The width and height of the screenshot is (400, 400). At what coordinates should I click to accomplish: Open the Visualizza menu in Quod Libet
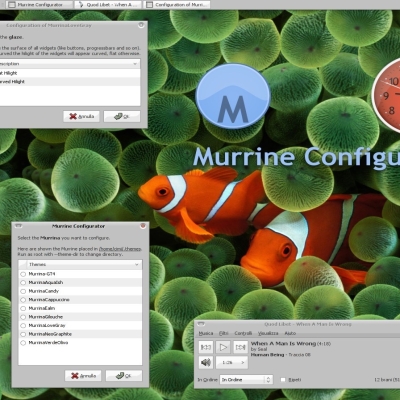point(268,333)
